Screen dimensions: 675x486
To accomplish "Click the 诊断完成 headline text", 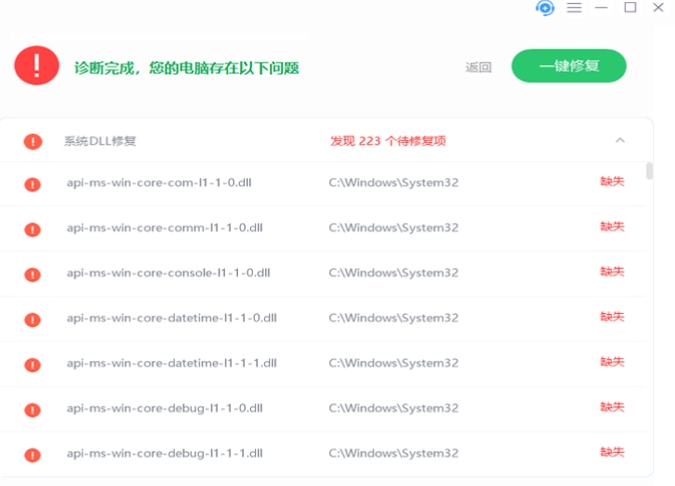I will [186, 68].
